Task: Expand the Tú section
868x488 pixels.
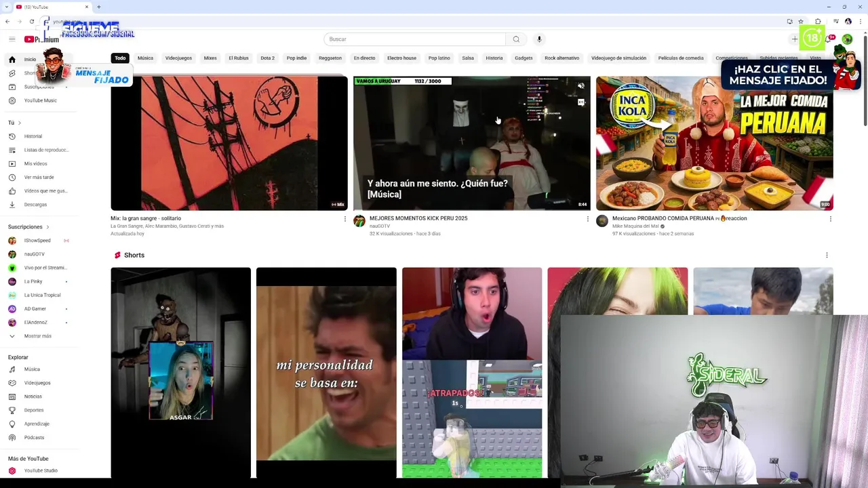Action: [14, 123]
